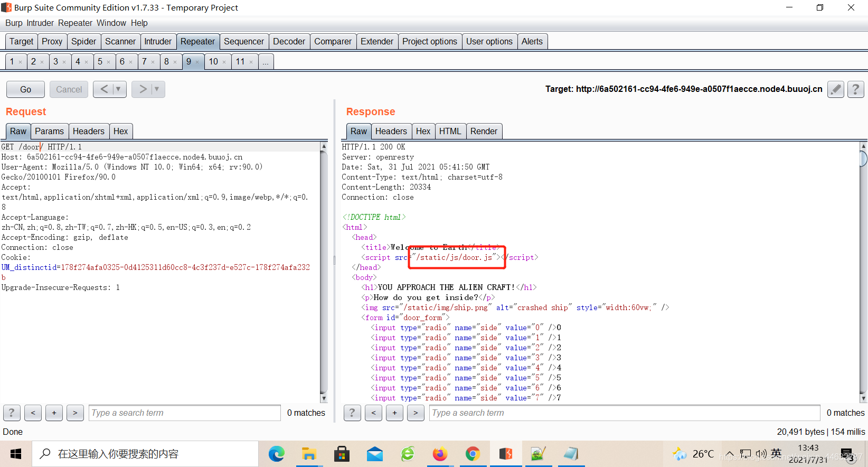
Task: Open the Repeater menu in menu bar
Action: point(75,23)
